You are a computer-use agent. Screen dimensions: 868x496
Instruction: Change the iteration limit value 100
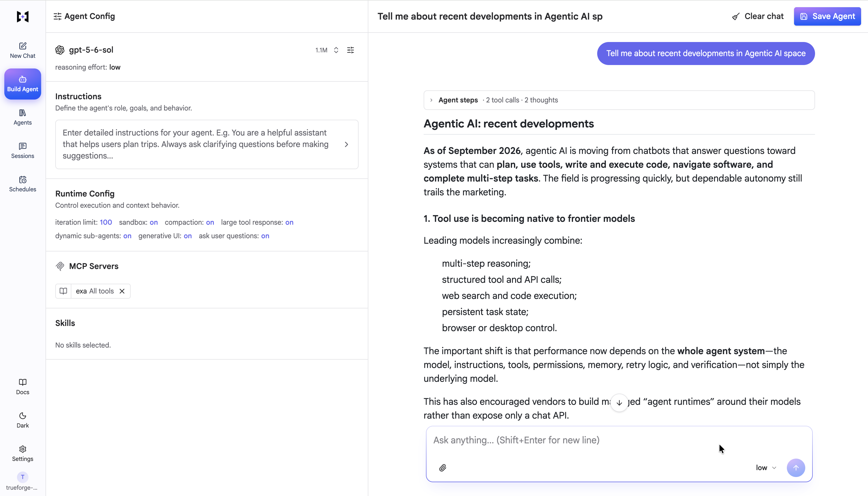click(x=106, y=222)
